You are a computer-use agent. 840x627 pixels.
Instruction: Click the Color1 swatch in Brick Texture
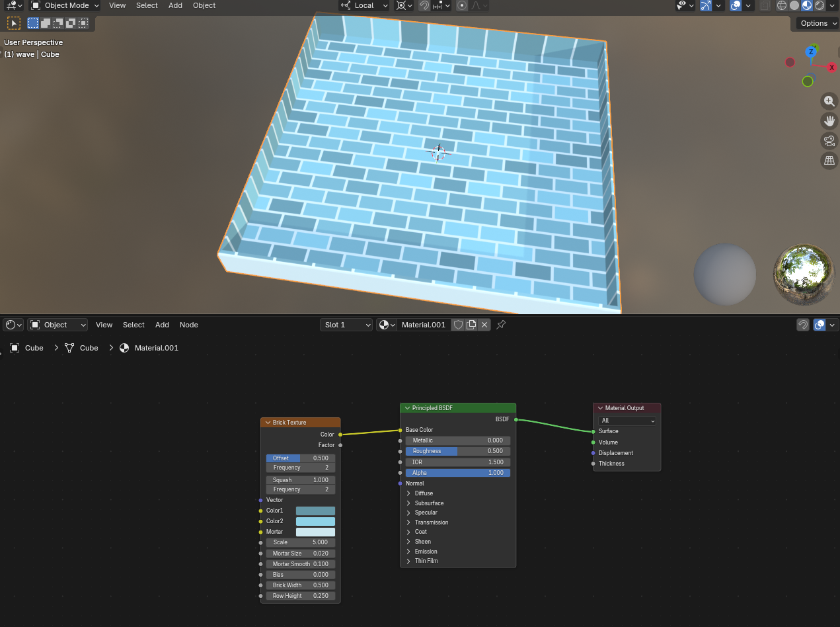pyautogui.click(x=315, y=511)
